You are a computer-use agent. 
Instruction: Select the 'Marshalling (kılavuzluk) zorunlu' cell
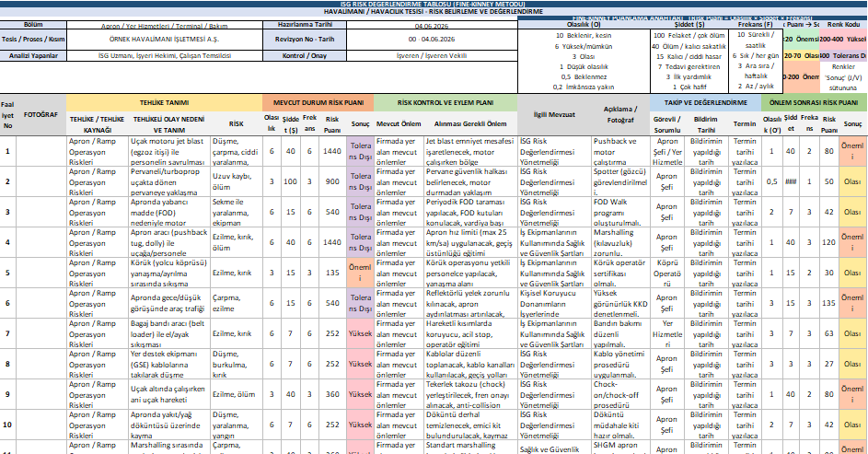point(620,242)
